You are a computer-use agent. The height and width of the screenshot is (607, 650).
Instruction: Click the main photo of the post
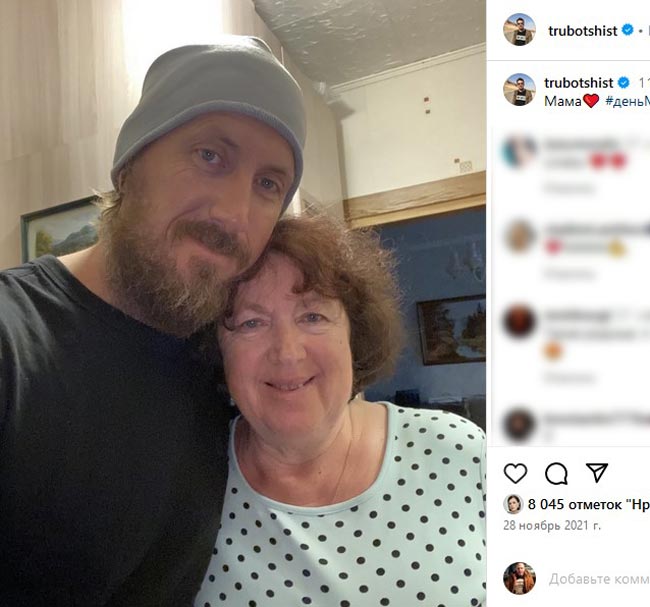coord(243,303)
